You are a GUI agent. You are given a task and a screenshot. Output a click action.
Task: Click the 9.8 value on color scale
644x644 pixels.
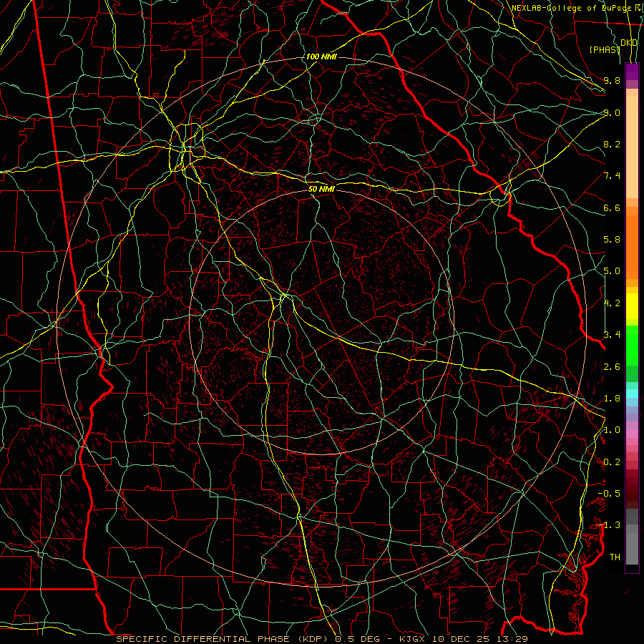click(612, 80)
